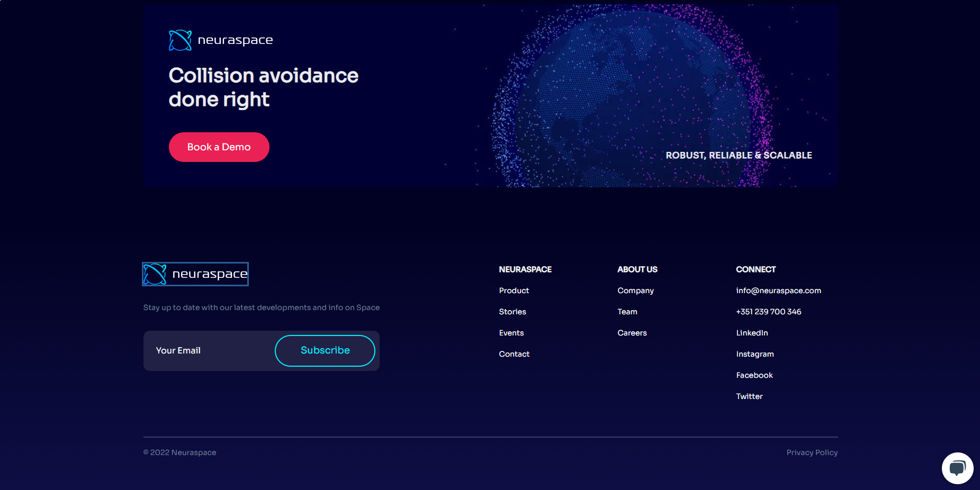Click the neuraspace footer logo

195,274
